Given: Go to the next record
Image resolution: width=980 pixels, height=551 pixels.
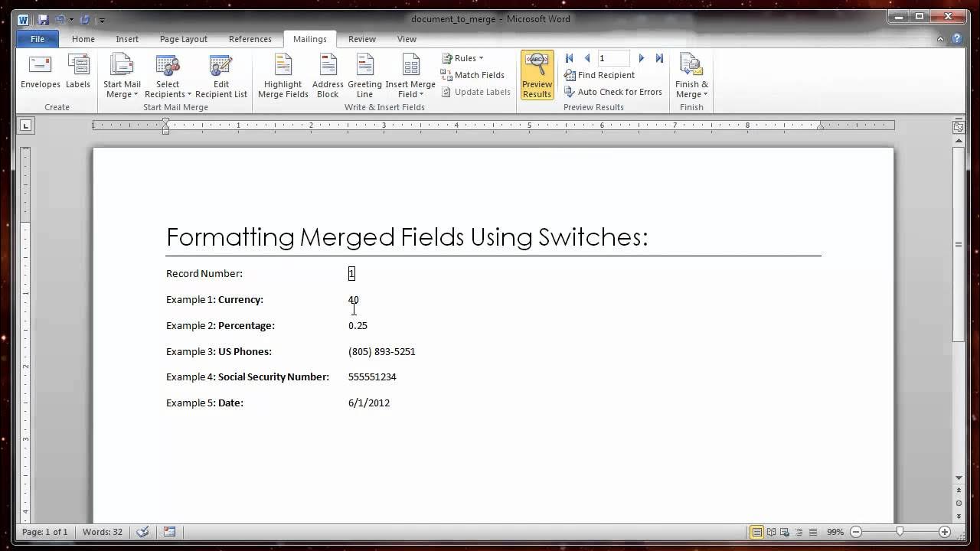Looking at the screenshot, I should coord(641,58).
